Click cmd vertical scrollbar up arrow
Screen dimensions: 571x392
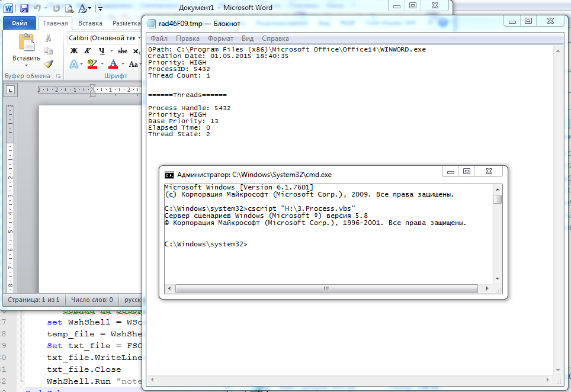pyautogui.click(x=498, y=189)
